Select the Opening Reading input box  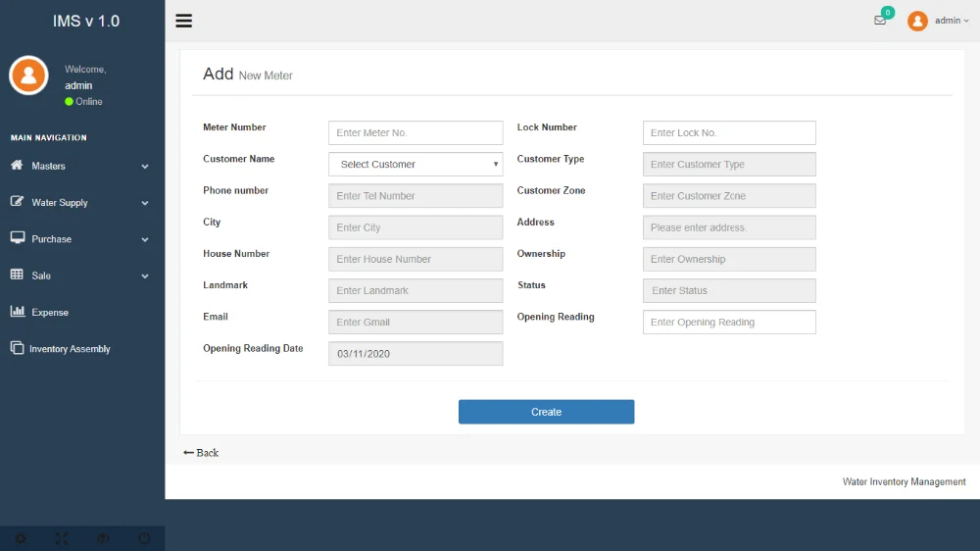(x=729, y=323)
